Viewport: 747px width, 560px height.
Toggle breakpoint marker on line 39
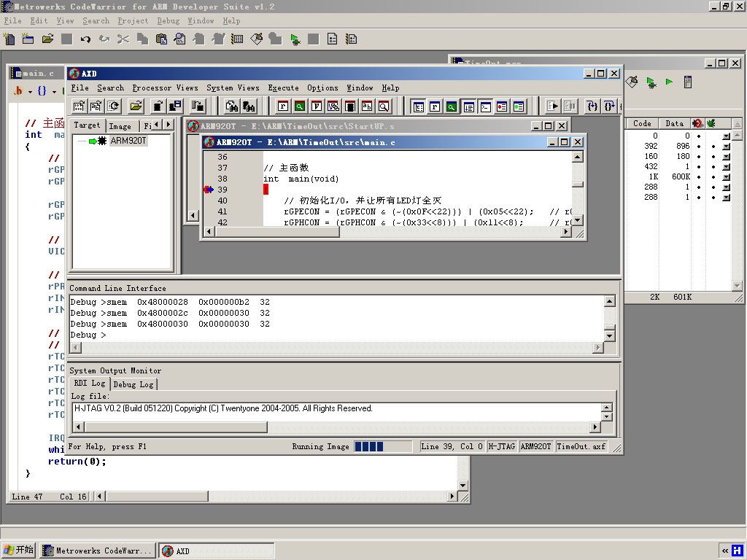(208, 190)
